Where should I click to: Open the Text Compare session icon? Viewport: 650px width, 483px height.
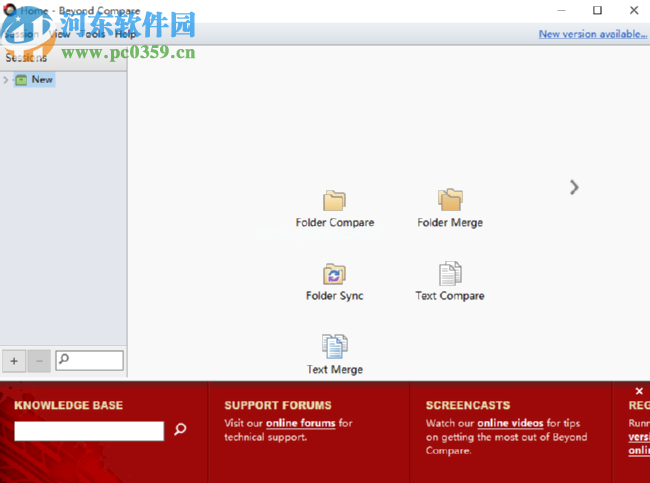[450, 274]
